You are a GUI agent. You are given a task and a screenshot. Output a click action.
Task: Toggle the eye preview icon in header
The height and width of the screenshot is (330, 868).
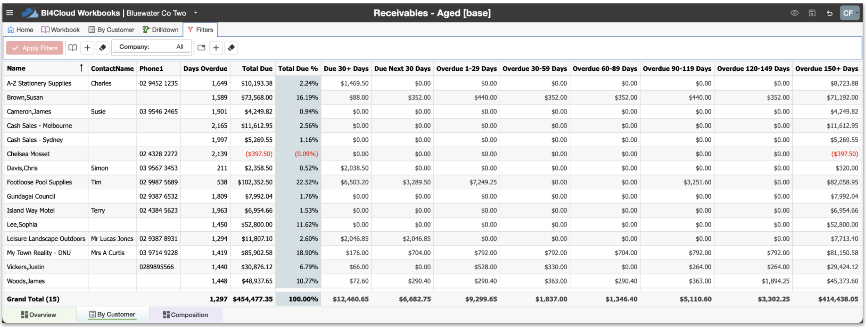(x=794, y=13)
